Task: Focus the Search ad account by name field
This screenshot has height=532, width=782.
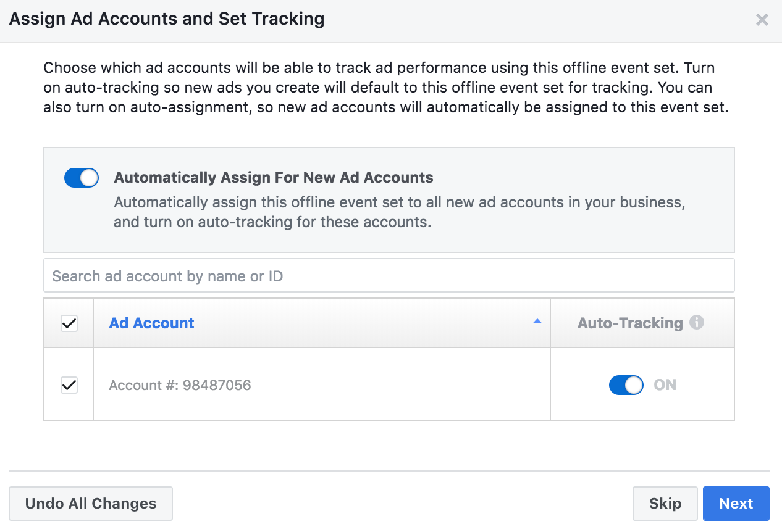Action: [389, 275]
